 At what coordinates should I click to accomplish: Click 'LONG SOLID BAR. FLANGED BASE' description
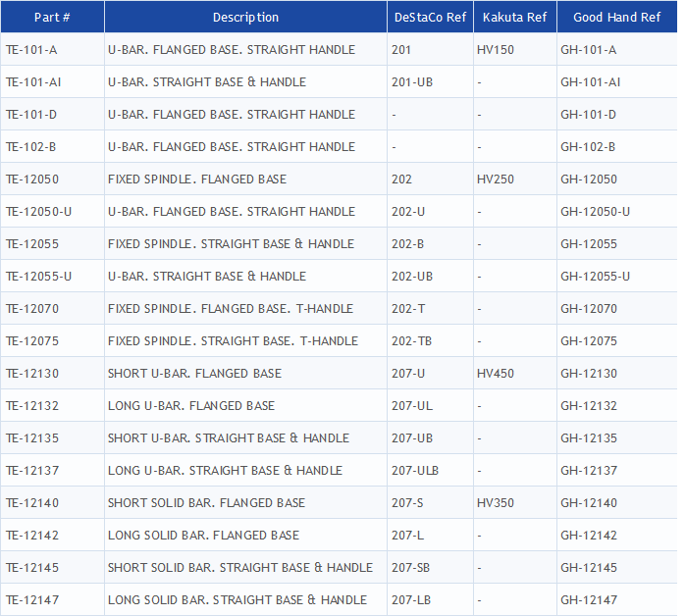[203, 535]
